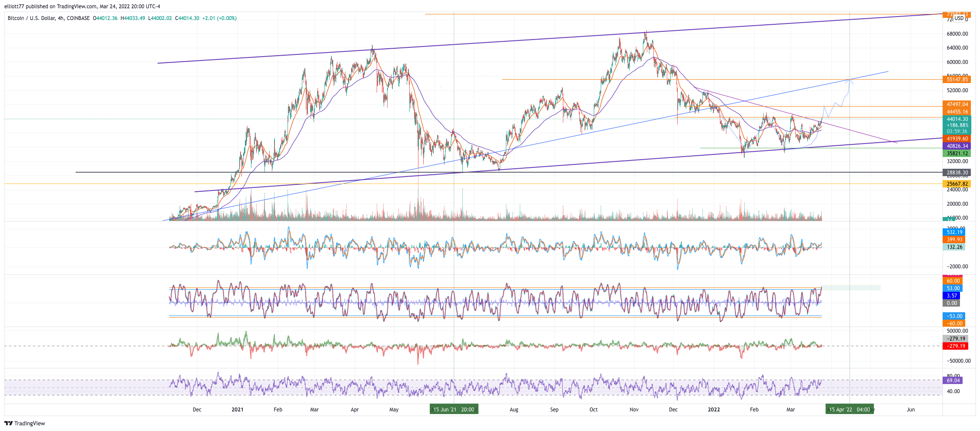Click the 15 Apr '22 04:00 date marker

[850, 409]
